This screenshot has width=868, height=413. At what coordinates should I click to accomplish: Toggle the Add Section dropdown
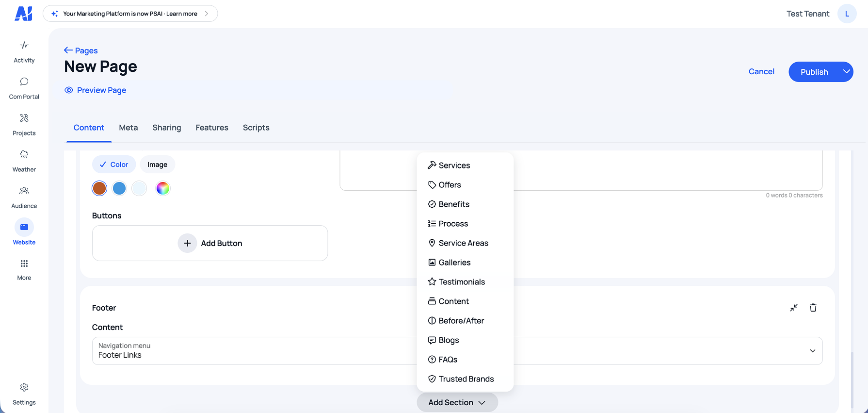click(457, 402)
